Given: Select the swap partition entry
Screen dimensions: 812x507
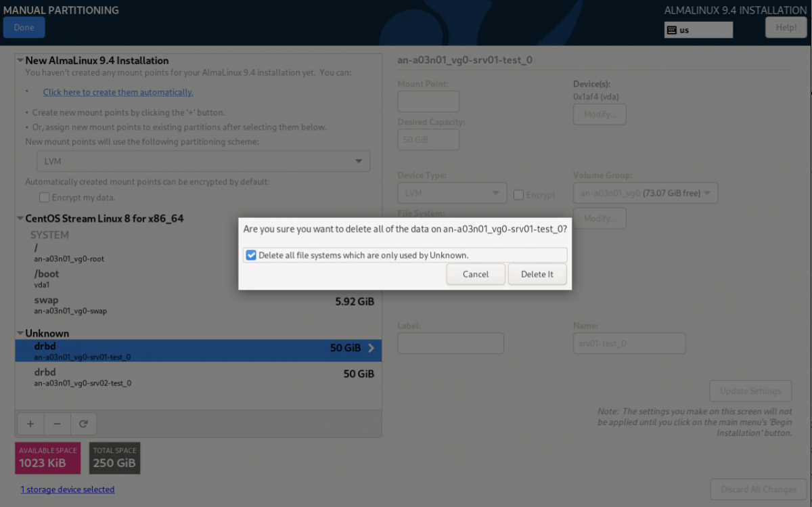Looking at the screenshot, I should point(196,305).
